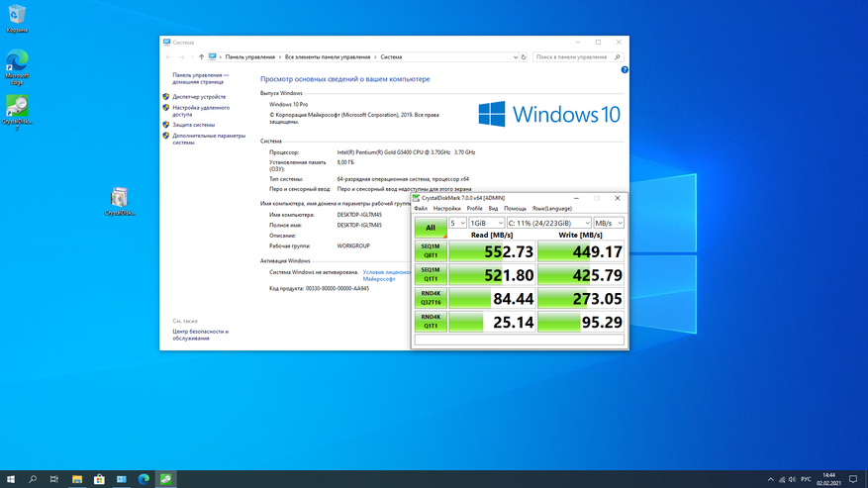This screenshot has width=868, height=488.
Task: Run SEQ1M Q1T1 test
Action: [431, 275]
